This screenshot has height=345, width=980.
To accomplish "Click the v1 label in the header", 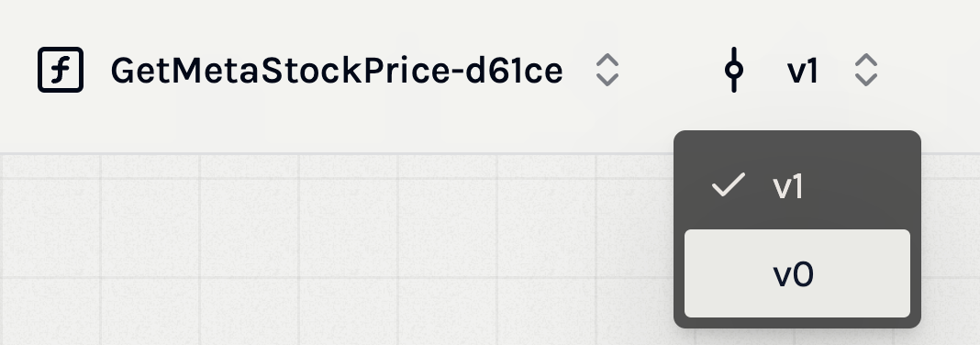I will [803, 71].
